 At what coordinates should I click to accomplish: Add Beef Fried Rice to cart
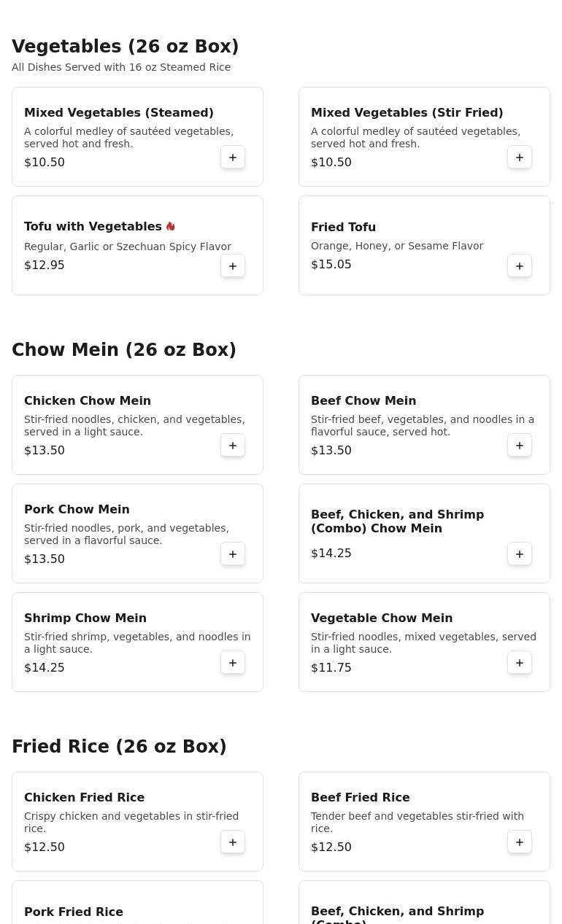point(520,842)
